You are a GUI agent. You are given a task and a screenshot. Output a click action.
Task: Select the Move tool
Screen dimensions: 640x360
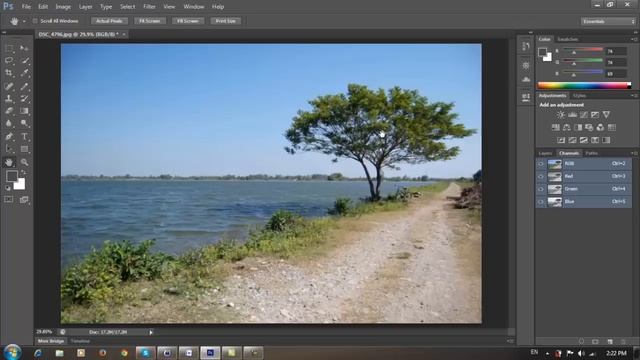point(24,48)
